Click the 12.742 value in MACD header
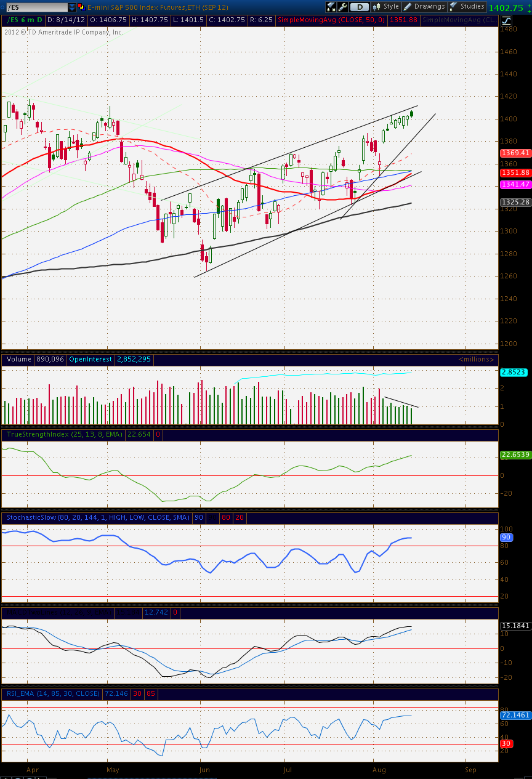This screenshot has height=779, width=532. click(x=156, y=613)
